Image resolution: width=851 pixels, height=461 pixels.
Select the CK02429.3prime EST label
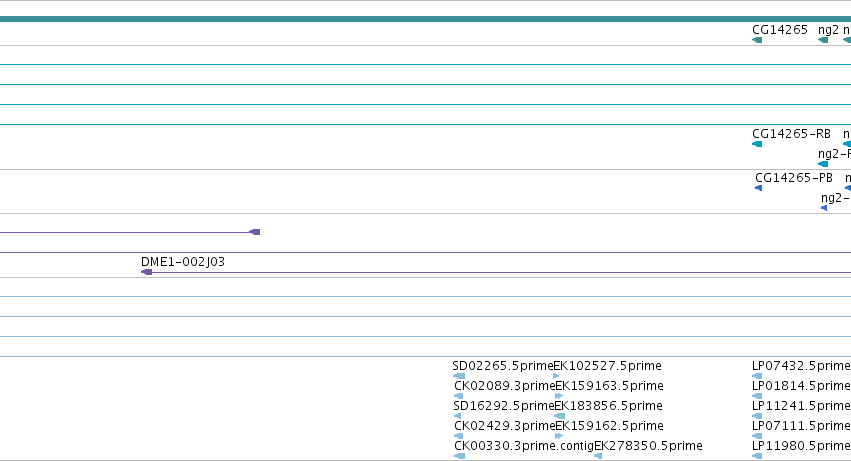pos(504,426)
